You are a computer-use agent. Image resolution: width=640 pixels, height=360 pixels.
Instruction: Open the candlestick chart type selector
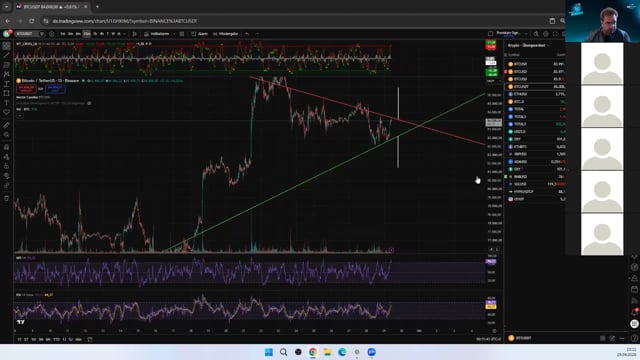point(134,34)
